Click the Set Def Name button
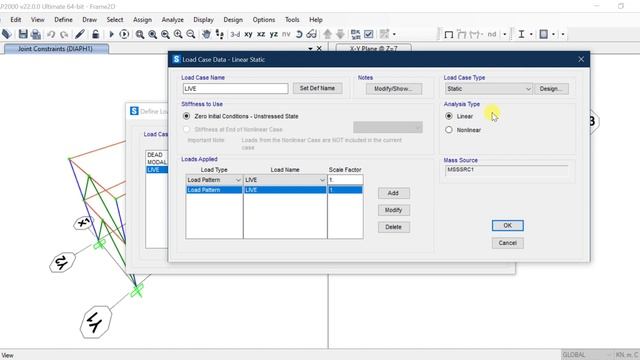 click(317, 88)
